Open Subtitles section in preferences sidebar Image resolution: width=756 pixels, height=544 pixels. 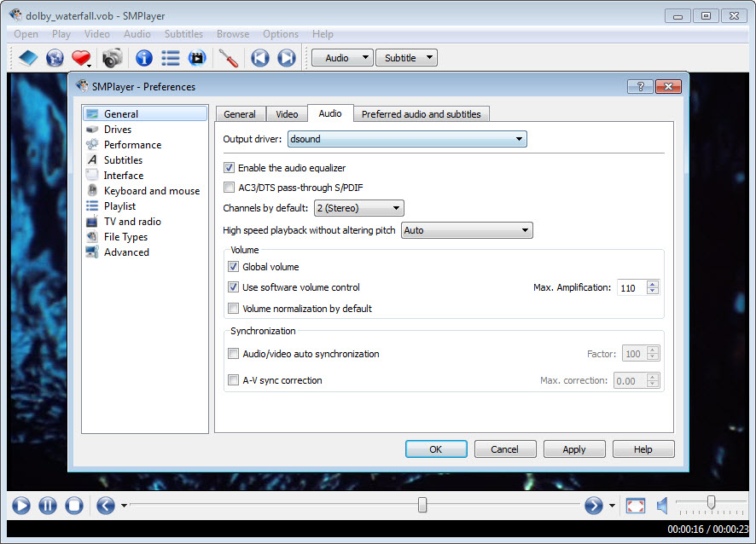pyautogui.click(x=145, y=160)
